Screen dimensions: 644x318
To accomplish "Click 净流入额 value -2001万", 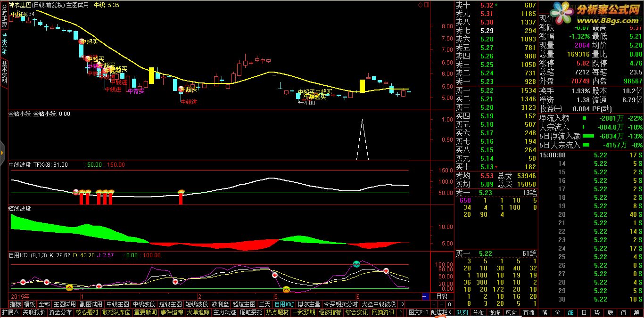I will [x=612, y=118].
